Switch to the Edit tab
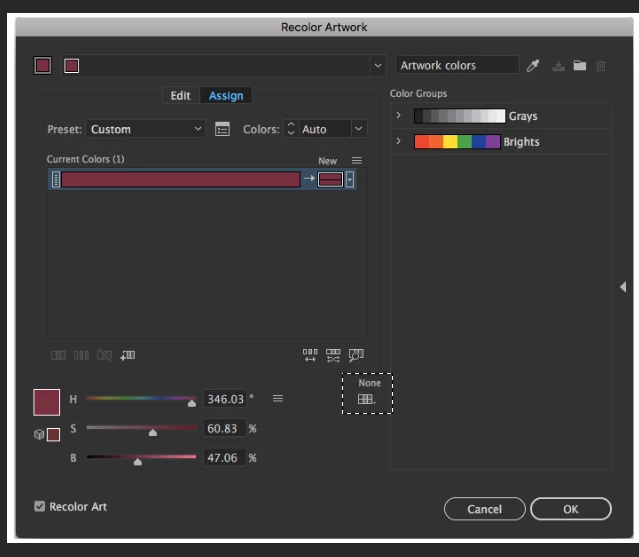 click(181, 96)
